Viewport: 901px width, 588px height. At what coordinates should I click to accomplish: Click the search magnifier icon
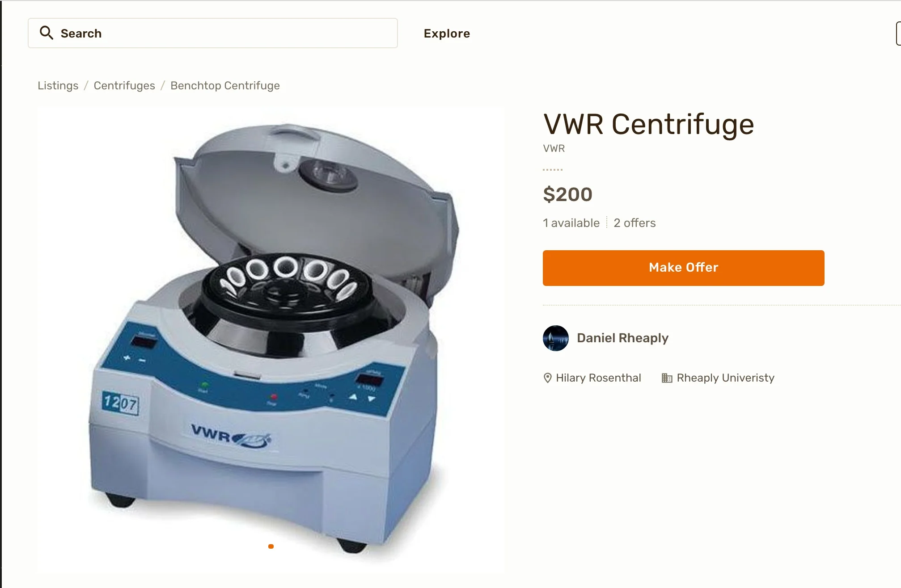(47, 33)
